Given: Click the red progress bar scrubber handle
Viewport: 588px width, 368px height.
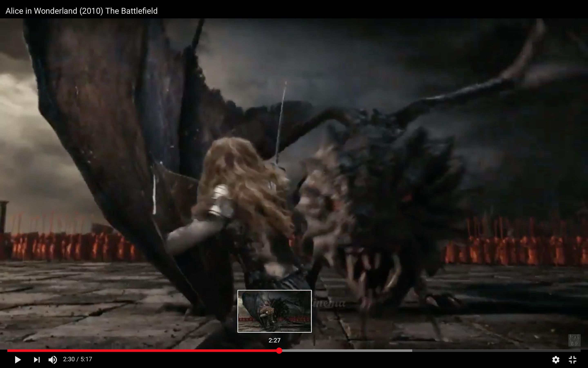Looking at the screenshot, I should (x=279, y=350).
